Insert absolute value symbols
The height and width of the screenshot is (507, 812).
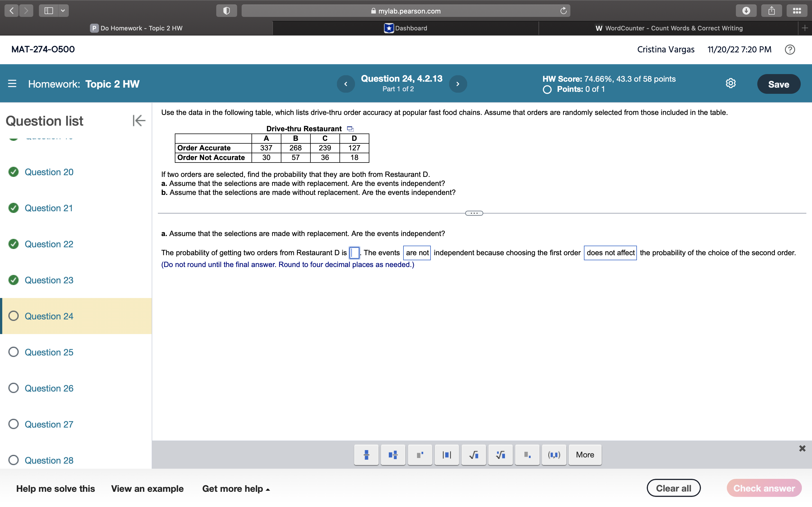tap(446, 455)
